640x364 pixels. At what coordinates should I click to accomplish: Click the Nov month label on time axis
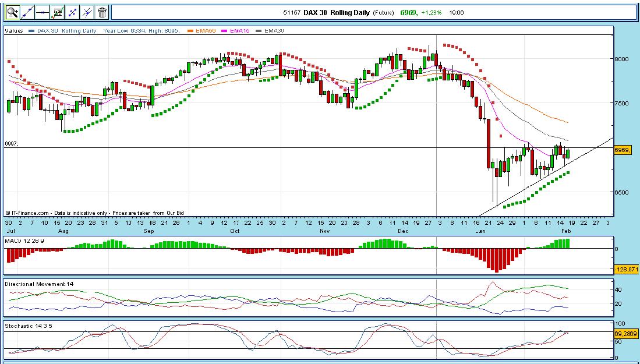(x=324, y=231)
